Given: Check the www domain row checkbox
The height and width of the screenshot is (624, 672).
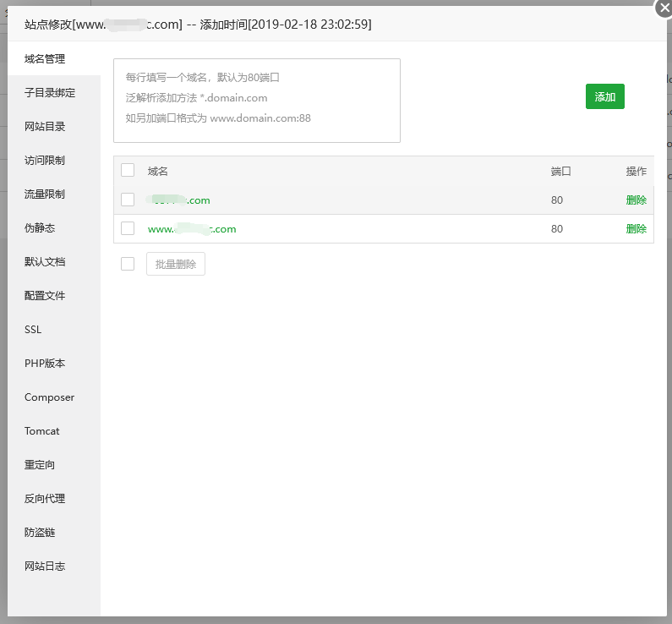Looking at the screenshot, I should (128, 228).
